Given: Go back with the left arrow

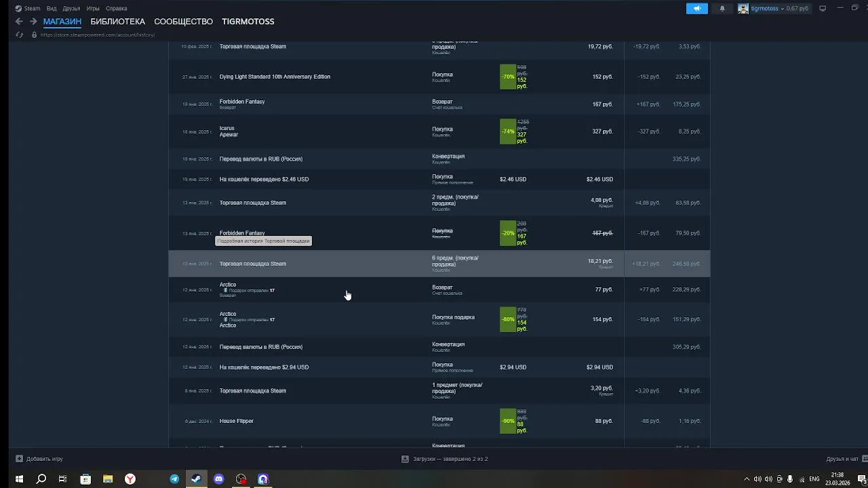Looking at the screenshot, I should (x=19, y=22).
